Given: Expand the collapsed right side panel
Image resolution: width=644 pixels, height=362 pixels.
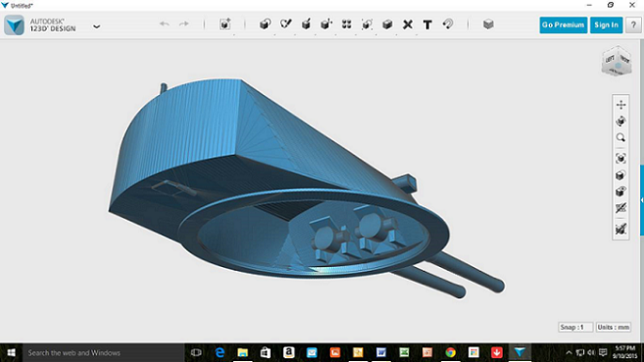Looking at the screenshot, I should [x=642, y=200].
